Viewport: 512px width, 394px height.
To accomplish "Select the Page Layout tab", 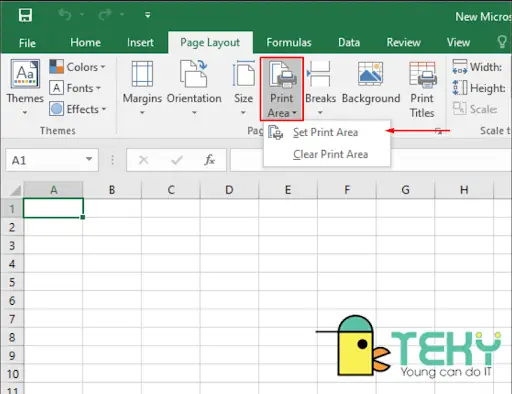I will point(210,43).
